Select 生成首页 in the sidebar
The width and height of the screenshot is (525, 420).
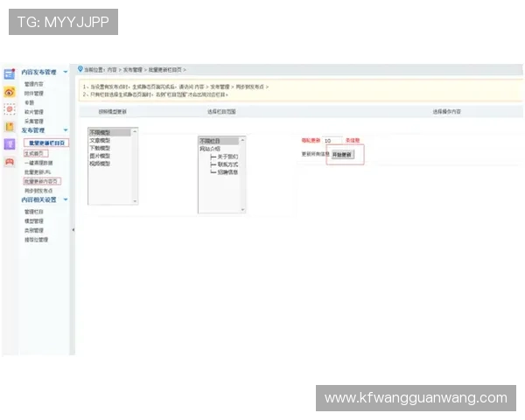coord(36,153)
